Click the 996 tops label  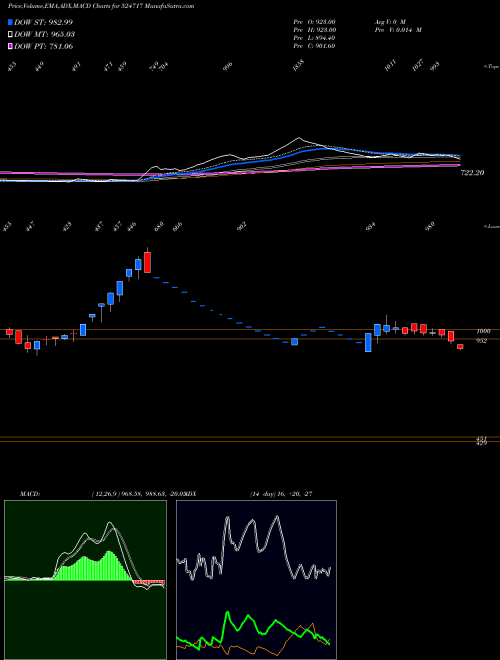(x=228, y=67)
